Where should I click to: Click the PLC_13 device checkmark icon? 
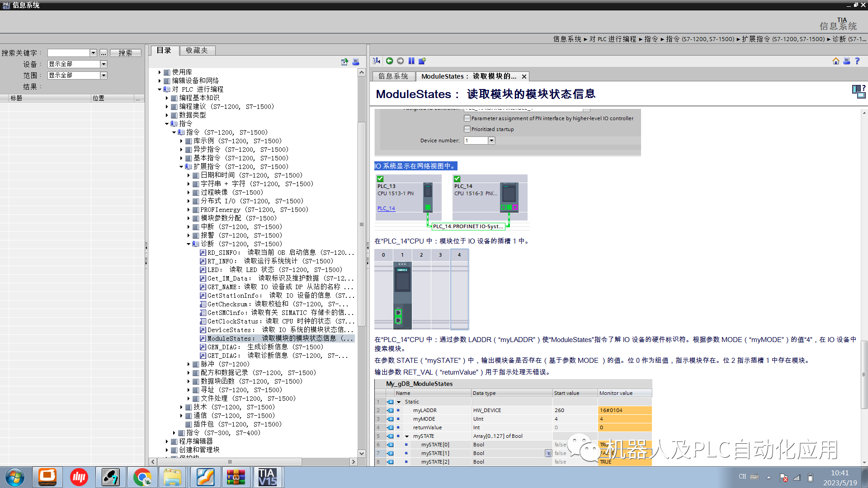click(380, 179)
